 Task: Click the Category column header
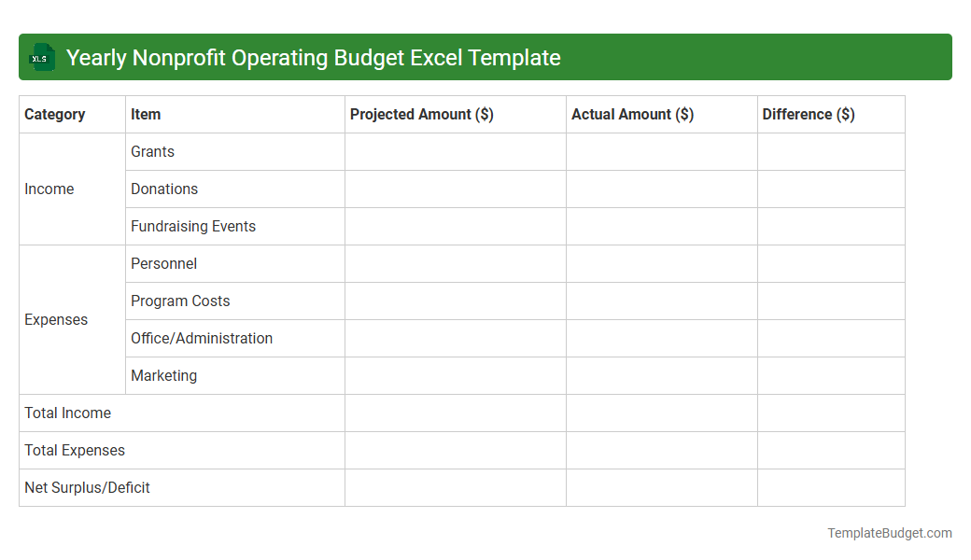(x=54, y=114)
